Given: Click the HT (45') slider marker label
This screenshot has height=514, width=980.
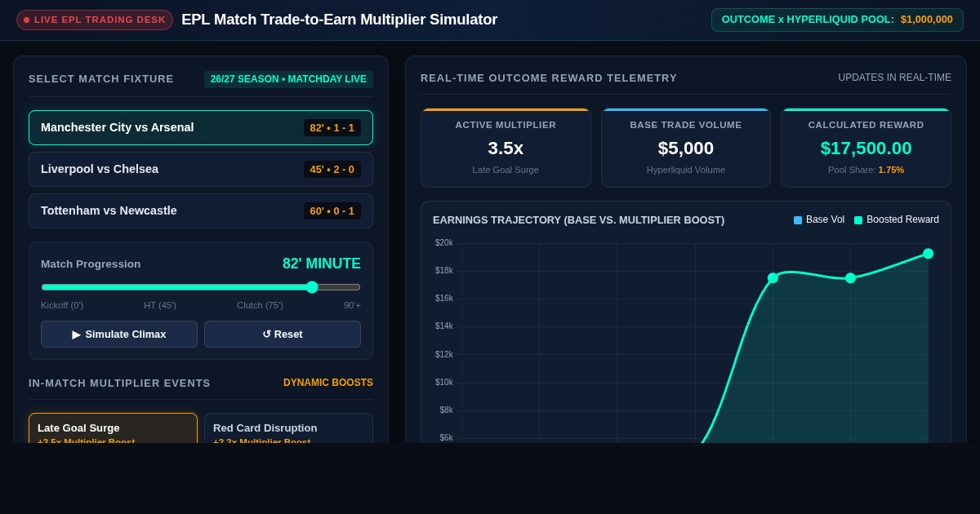Looking at the screenshot, I should pos(160,305).
